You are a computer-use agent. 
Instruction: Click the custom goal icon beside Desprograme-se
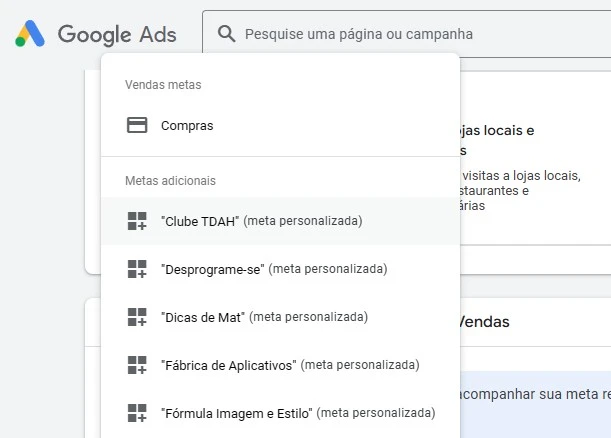coord(137,269)
